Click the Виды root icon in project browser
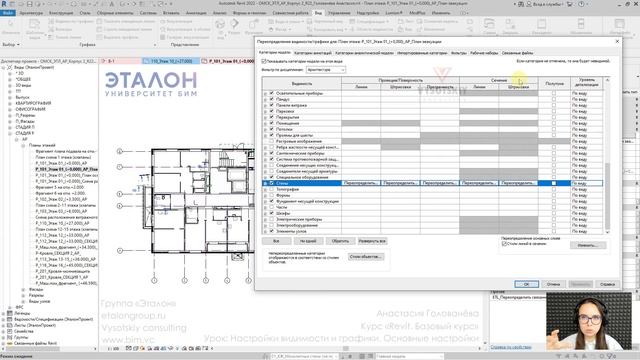The image size is (640, 360). 10,67
